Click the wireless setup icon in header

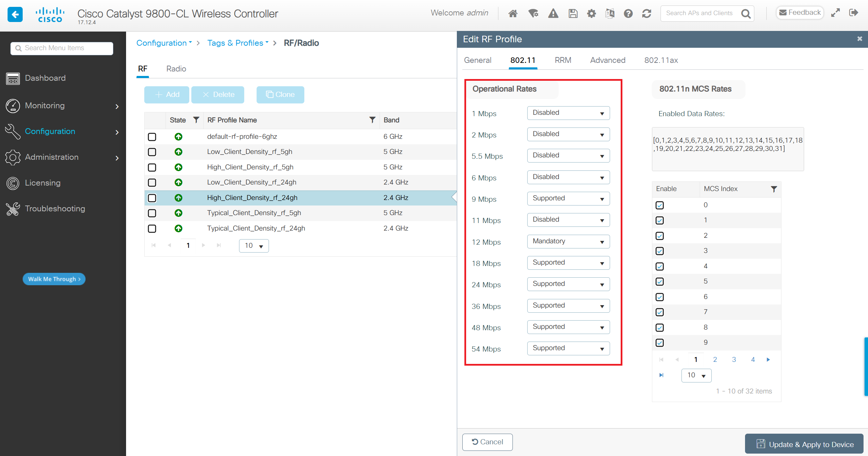533,13
